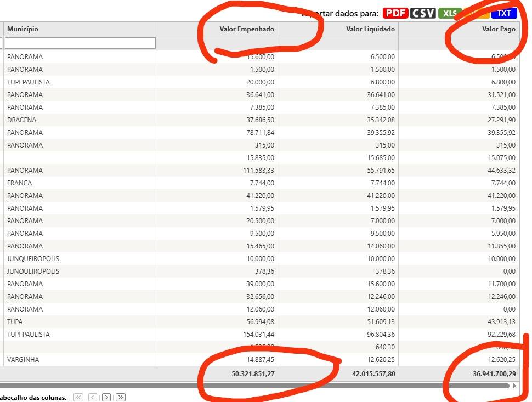
Task: Sort by Valor Empenhado column header
Action: (246, 29)
